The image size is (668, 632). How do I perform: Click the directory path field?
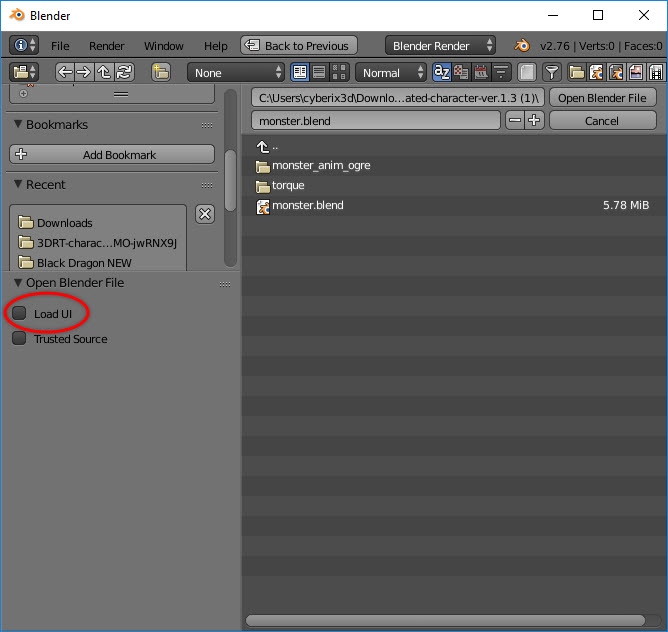398,98
